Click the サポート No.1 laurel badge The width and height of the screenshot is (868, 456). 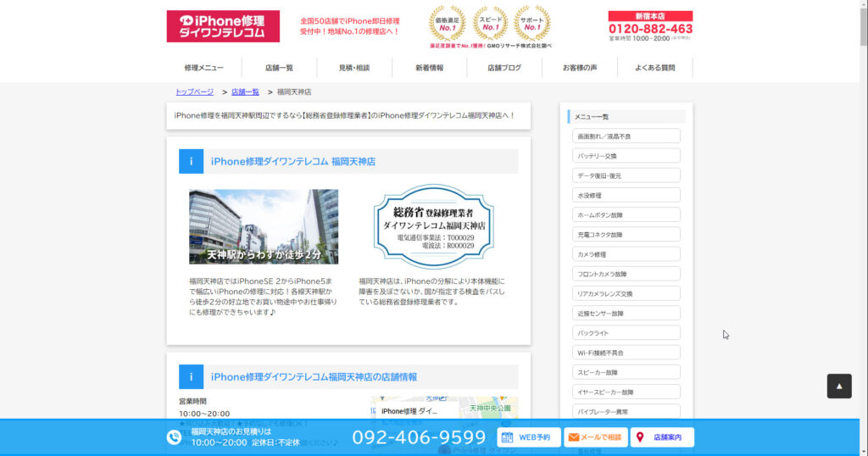[x=532, y=23]
